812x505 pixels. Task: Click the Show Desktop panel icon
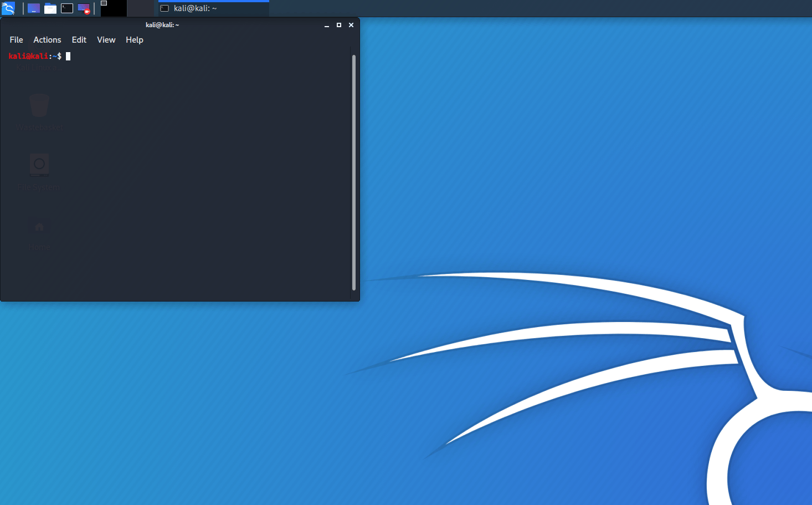pos(34,8)
